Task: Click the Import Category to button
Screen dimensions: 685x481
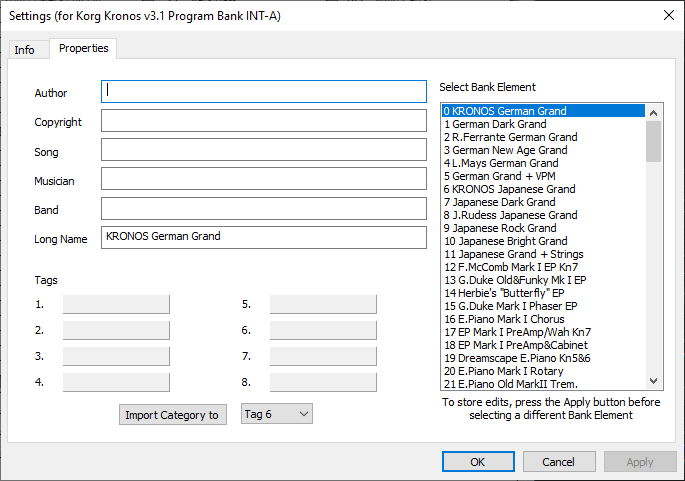Action: click(173, 415)
